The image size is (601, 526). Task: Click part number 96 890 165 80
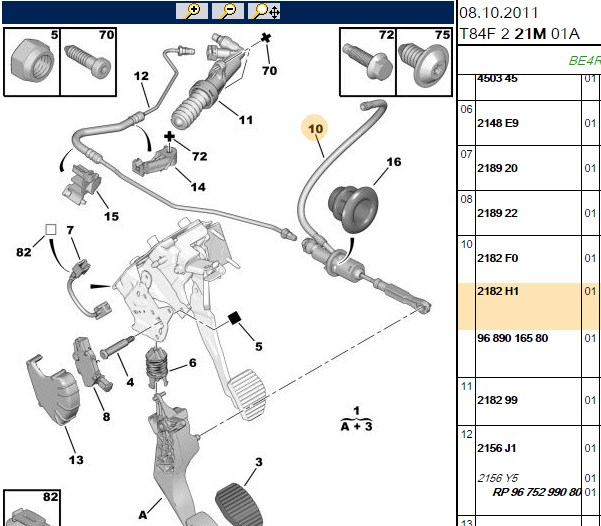coord(512,338)
